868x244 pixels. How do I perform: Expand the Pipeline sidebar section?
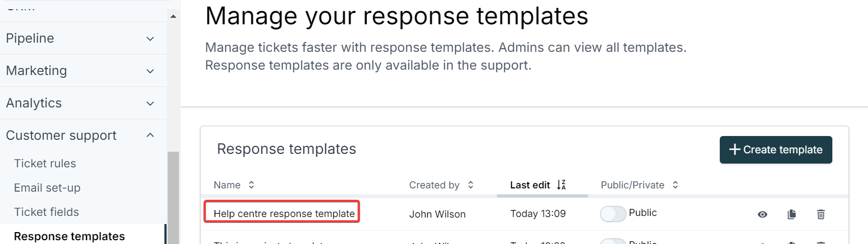150,38
